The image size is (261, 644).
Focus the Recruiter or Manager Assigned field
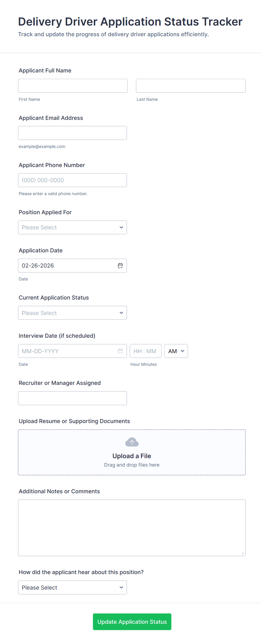(x=72, y=398)
